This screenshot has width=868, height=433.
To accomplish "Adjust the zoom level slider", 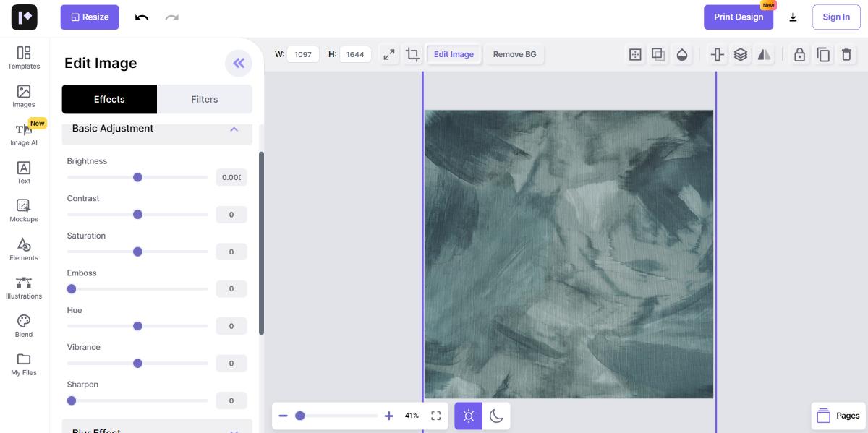I will 336,416.
